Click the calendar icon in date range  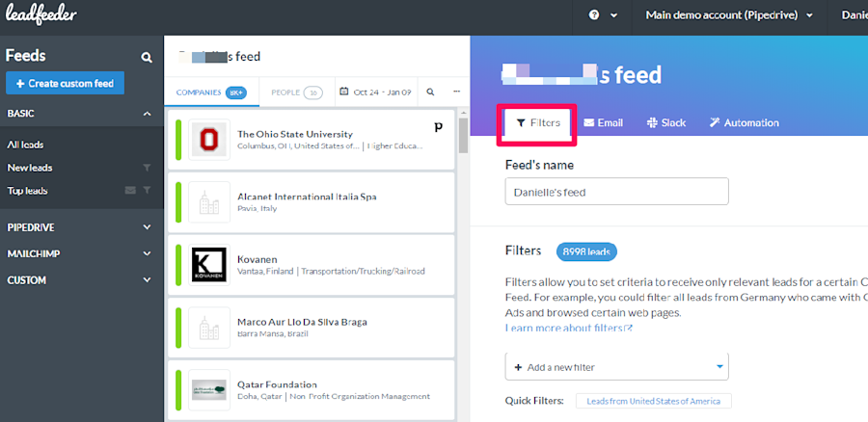(343, 92)
